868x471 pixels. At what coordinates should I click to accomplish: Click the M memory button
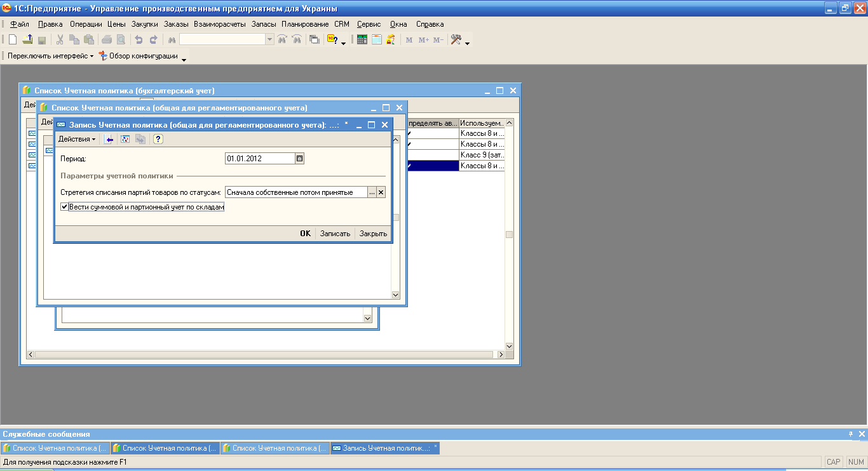(x=409, y=39)
